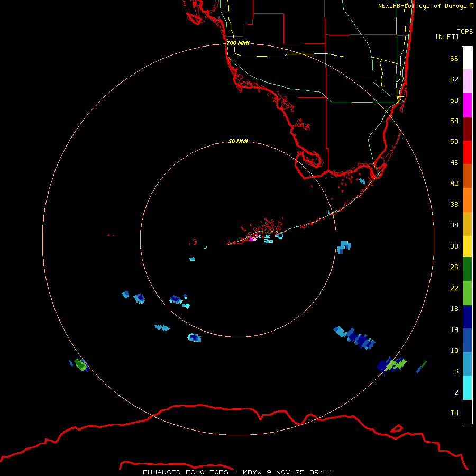Click the white swatch in the tops legend
Viewport: 476px width, 476px height.
click(467, 58)
